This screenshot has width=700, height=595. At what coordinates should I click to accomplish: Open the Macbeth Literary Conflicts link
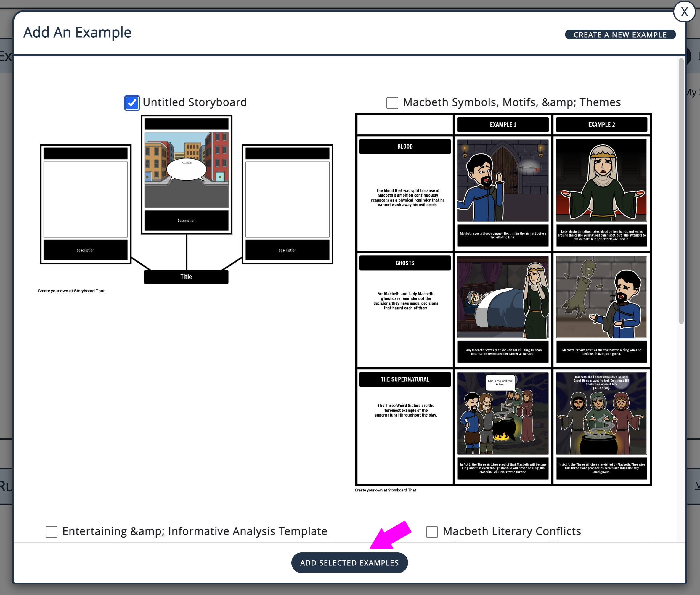(512, 531)
